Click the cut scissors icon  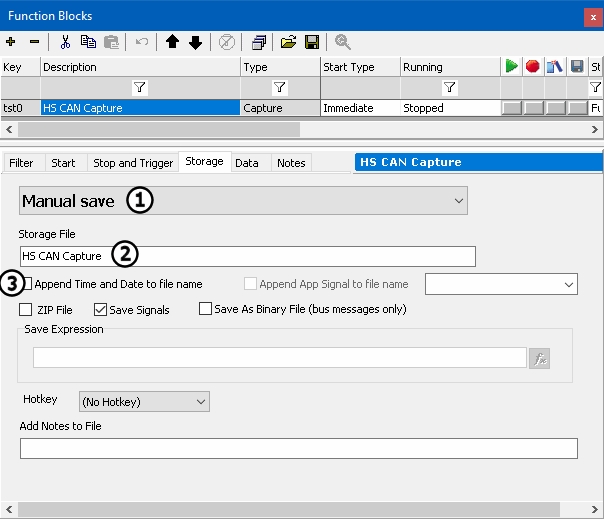coord(65,42)
